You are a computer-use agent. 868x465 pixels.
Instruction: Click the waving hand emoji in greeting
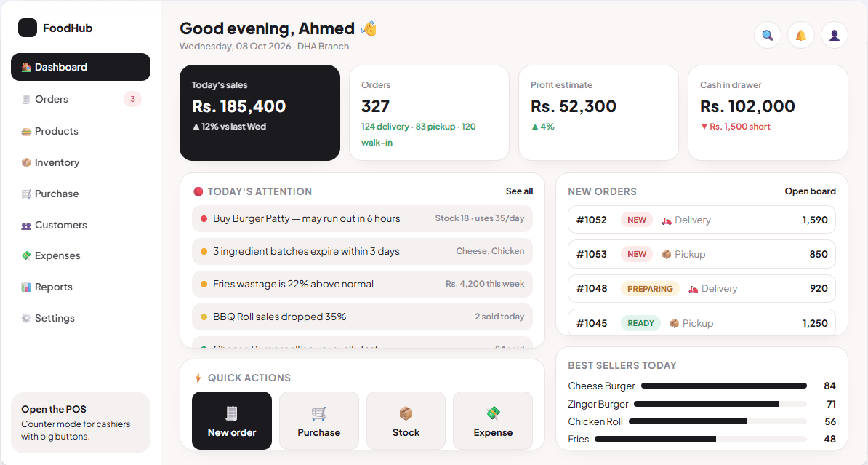pos(369,28)
